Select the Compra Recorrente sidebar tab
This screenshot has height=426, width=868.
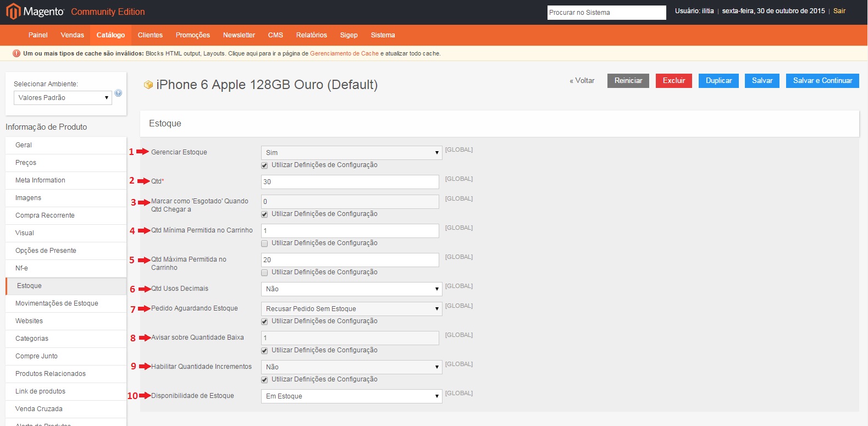point(66,215)
